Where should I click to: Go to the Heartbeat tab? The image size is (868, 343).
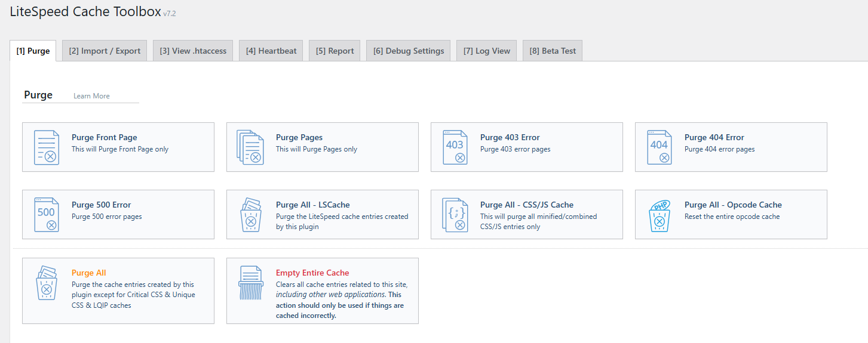click(271, 51)
